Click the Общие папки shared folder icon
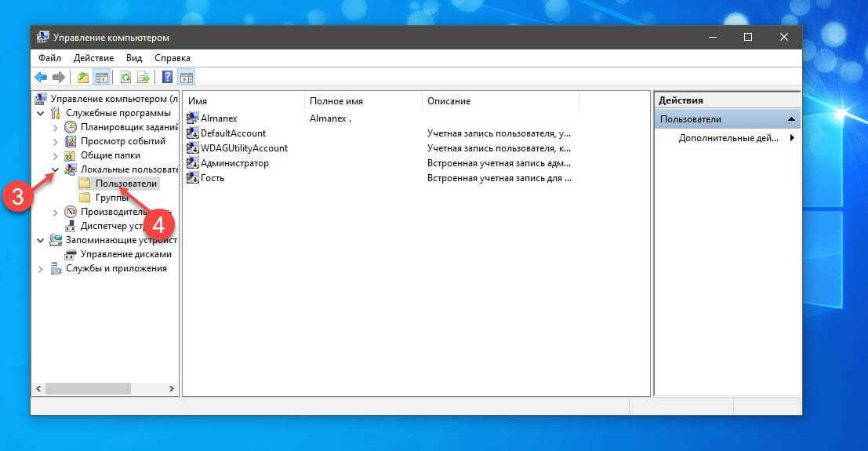The height and width of the screenshot is (451, 868). (71, 155)
